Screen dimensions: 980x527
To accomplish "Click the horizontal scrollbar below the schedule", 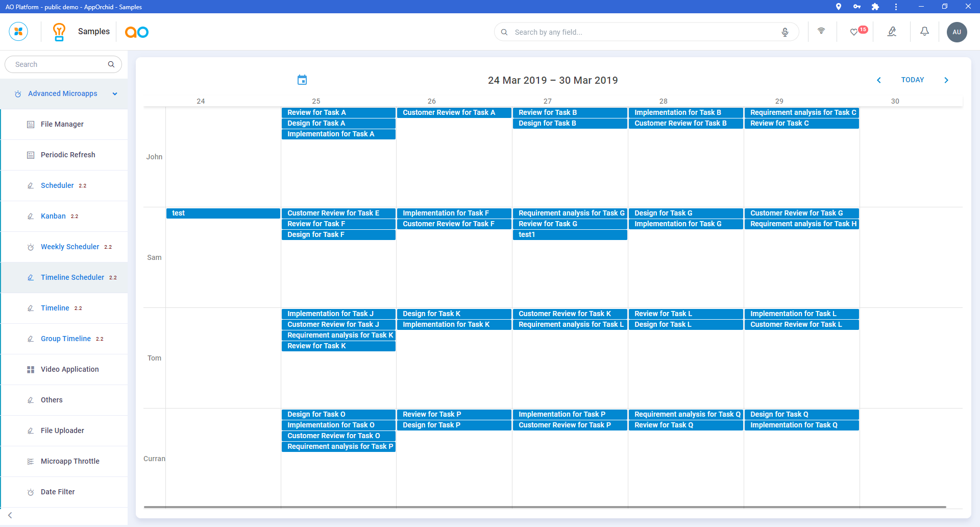I will pos(545,507).
